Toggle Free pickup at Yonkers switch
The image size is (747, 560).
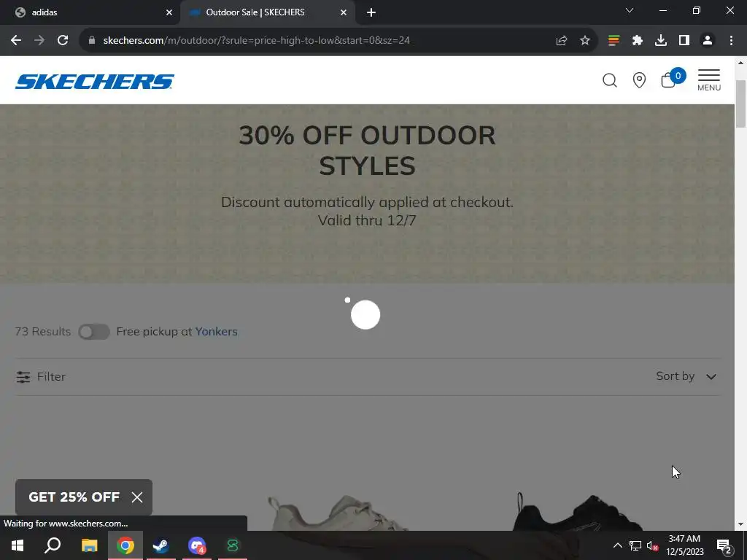94,332
